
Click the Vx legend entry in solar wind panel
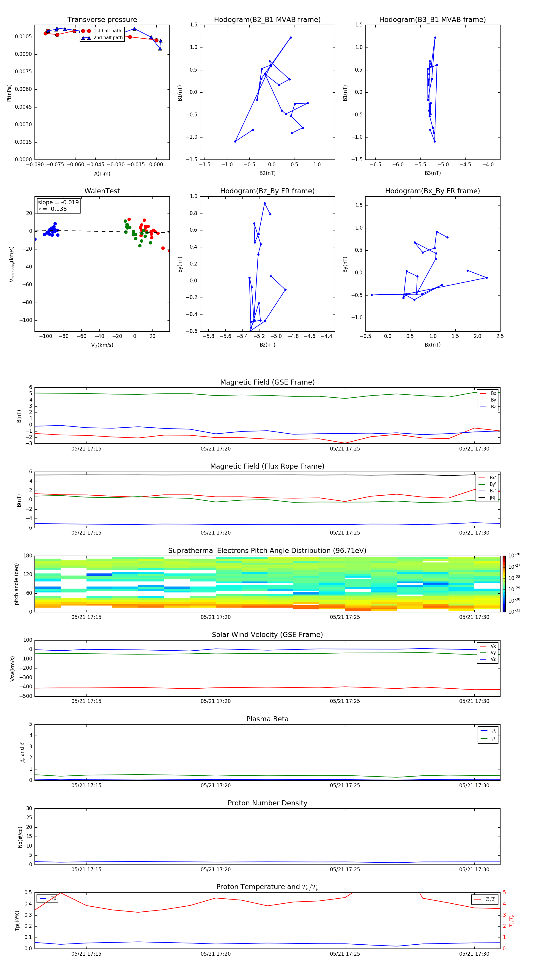(x=488, y=646)
